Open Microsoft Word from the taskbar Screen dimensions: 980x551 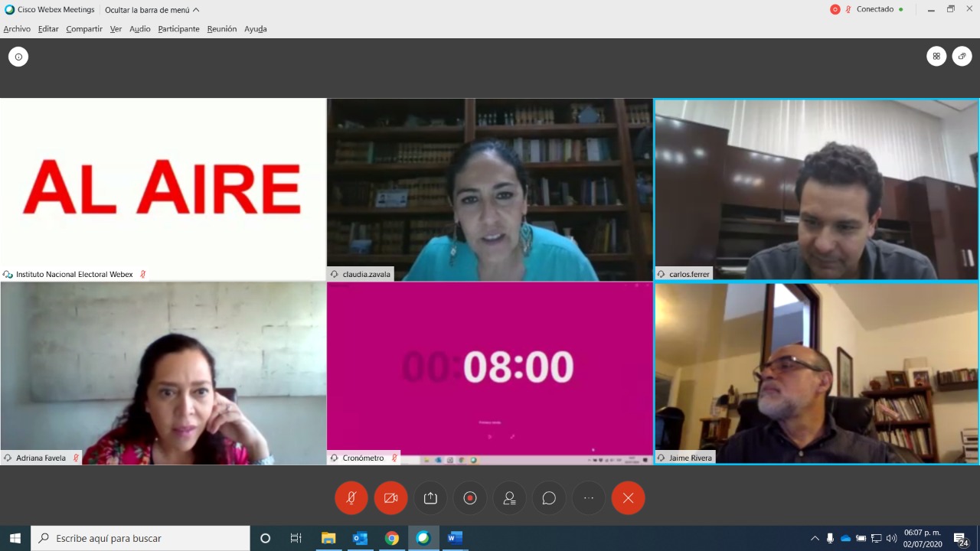pyautogui.click(x=455, y=538)
